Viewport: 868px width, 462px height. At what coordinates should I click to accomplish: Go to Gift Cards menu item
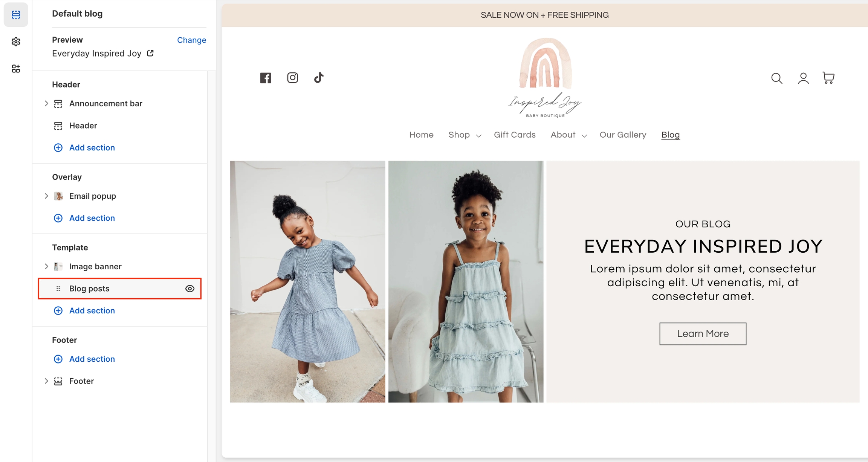(x=515, y=135)
